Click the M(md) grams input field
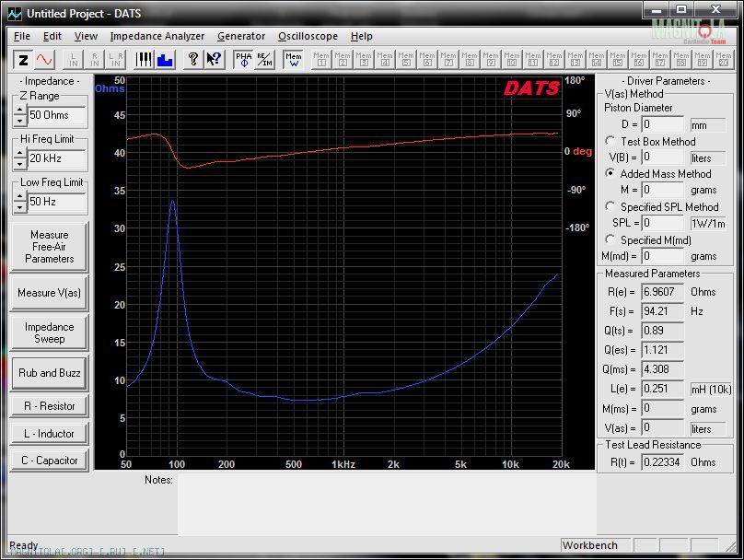The image size is (744, 560). coord(662,256)
